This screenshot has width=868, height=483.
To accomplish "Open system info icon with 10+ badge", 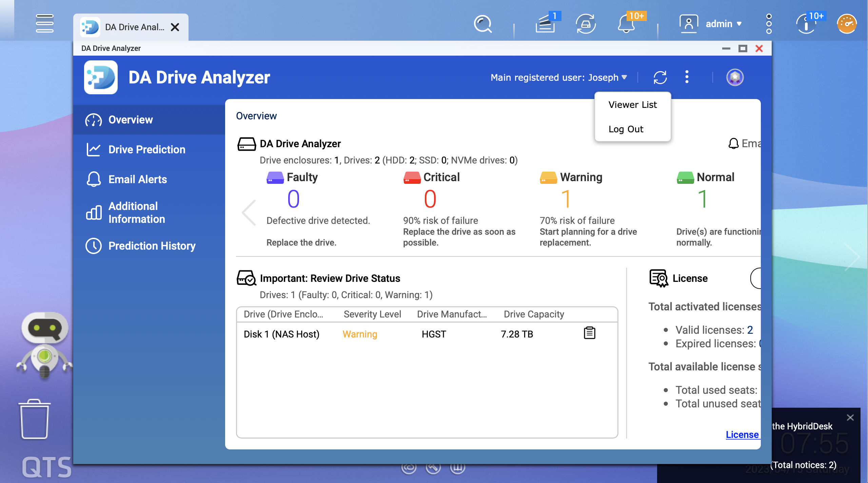I will 806,24.
